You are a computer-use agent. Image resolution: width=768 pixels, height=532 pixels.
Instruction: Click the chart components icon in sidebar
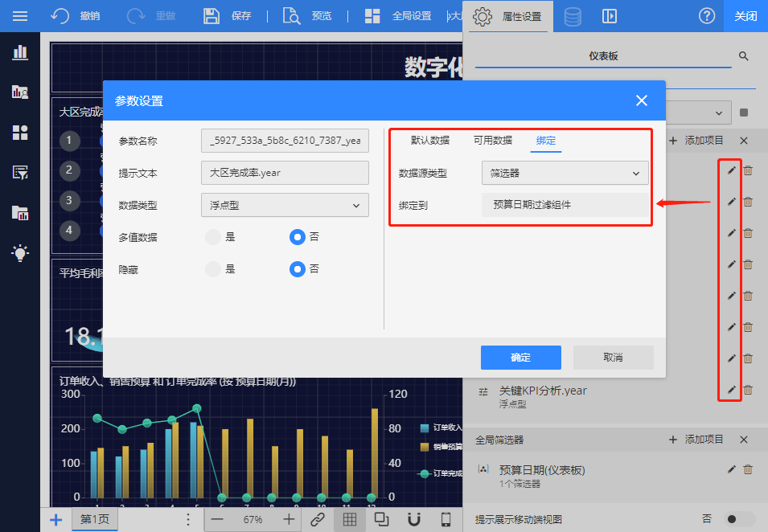20,53
